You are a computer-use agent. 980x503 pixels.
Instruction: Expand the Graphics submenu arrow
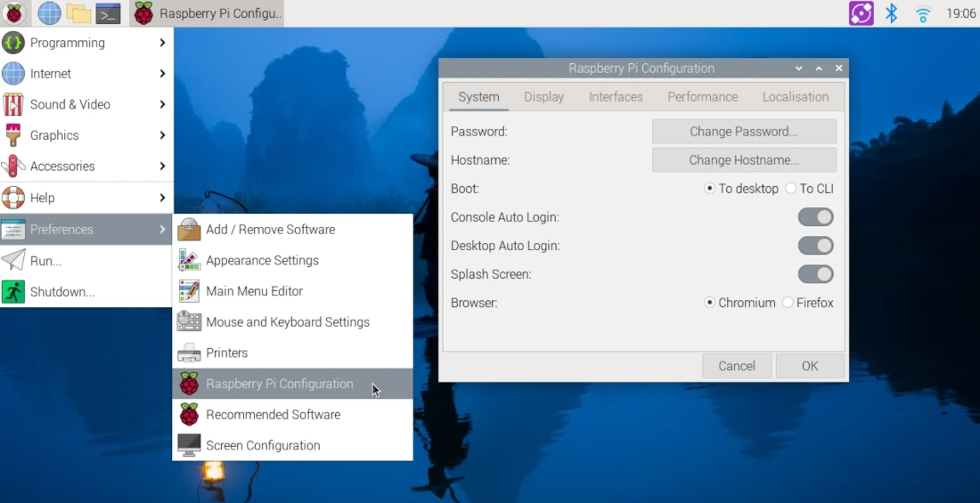point(162,135)
